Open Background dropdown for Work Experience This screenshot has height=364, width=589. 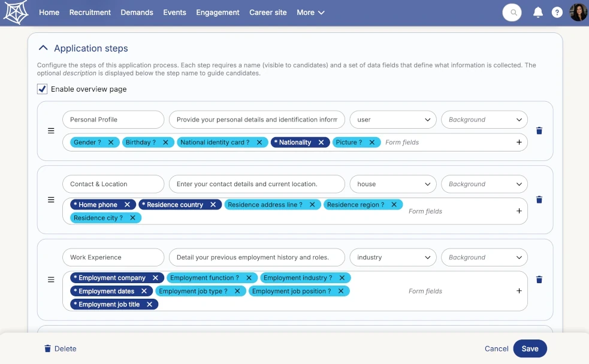click(484, 257)
